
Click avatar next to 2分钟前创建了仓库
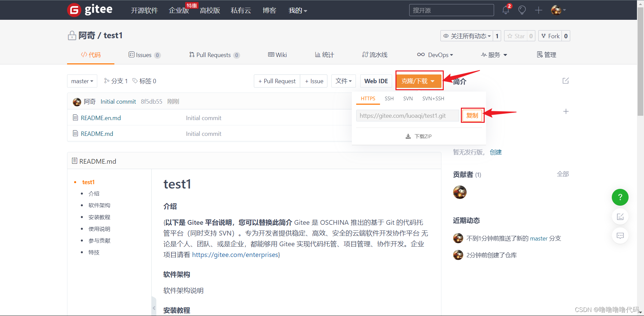(458, 255)
